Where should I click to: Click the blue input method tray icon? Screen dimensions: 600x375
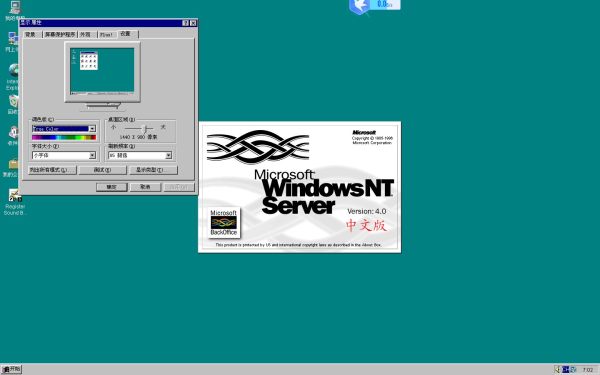click(566, 369)
